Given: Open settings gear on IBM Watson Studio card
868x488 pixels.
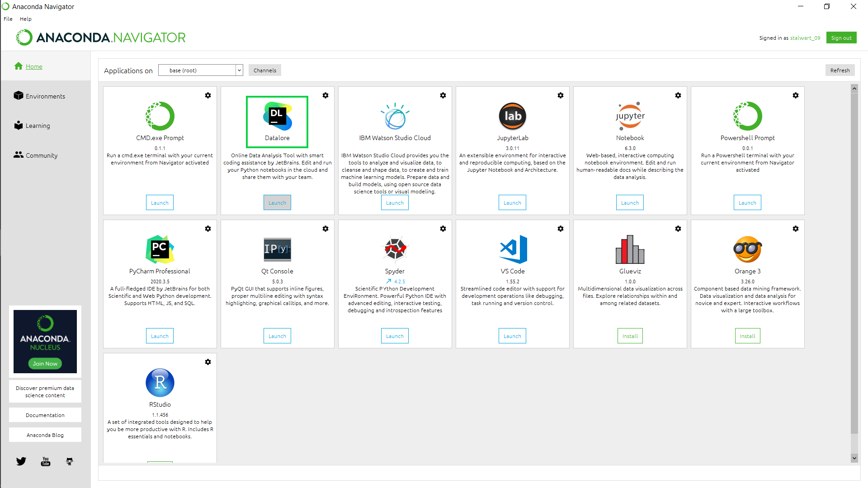Looking at the screenshot, I should 443,95.
